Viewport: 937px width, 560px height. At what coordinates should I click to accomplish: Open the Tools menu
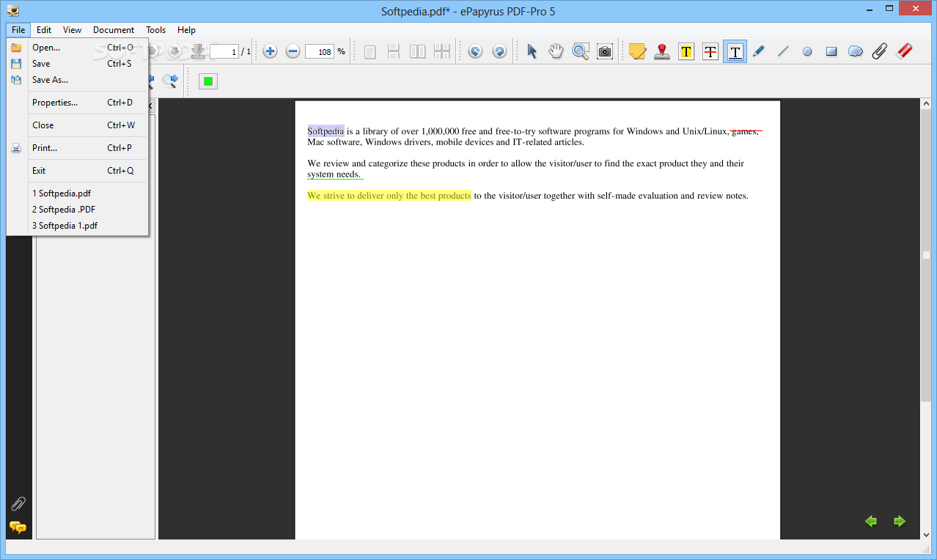pyautogui.click(x=155, y=30)
